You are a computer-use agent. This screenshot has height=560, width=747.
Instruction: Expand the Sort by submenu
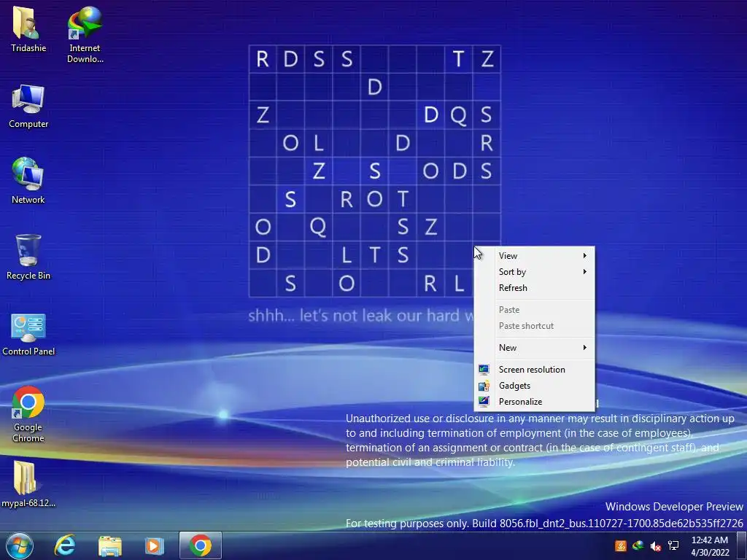535,272
